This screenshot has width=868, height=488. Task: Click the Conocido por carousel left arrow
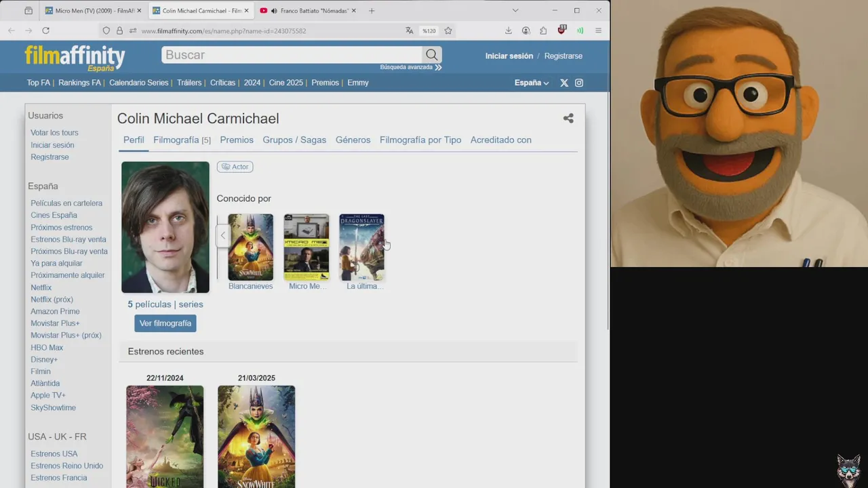[223, 236]
